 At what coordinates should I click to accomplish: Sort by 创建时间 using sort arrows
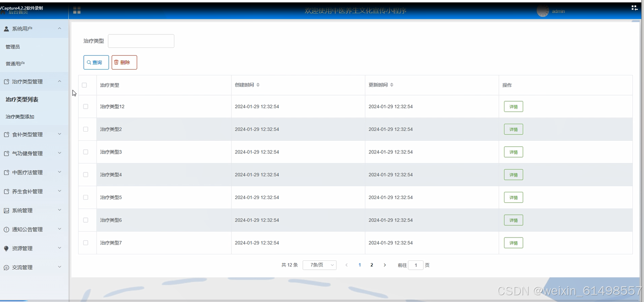pyautogui.click(x=258, y=85)
